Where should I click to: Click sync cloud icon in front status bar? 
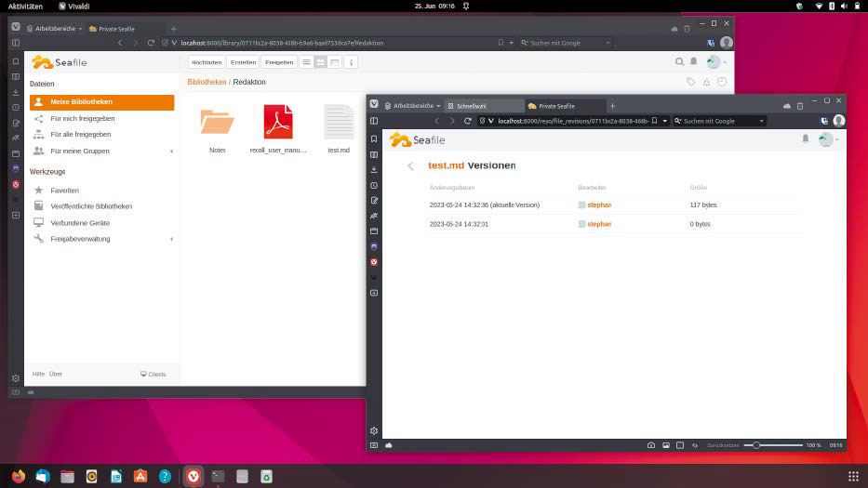[x=389, y=445]
